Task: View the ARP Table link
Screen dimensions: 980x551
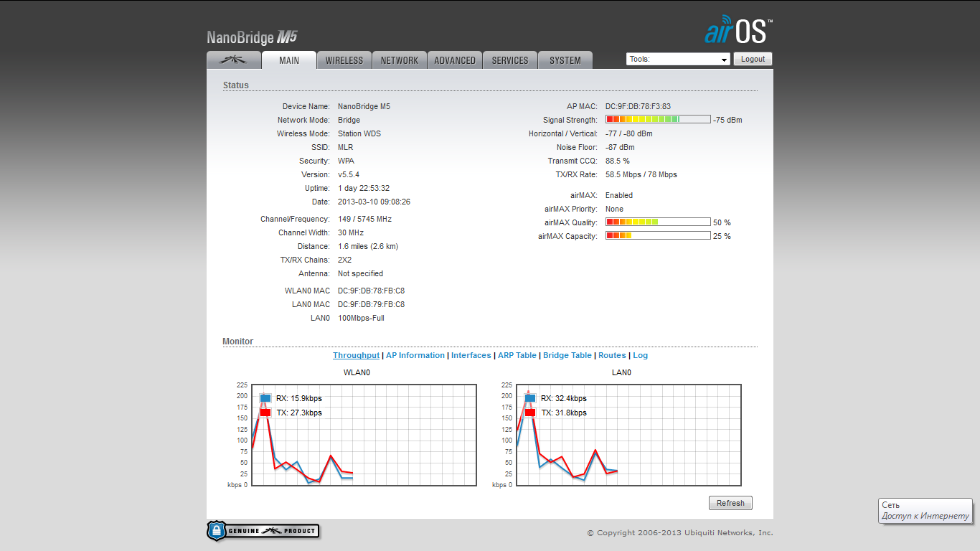Action: click(x=517, y=355)
